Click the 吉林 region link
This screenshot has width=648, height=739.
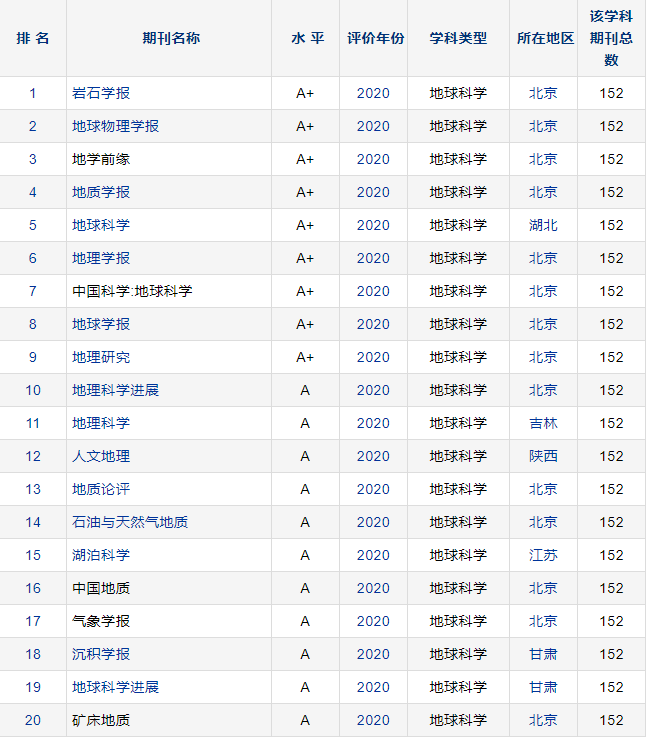click(543, 423)
